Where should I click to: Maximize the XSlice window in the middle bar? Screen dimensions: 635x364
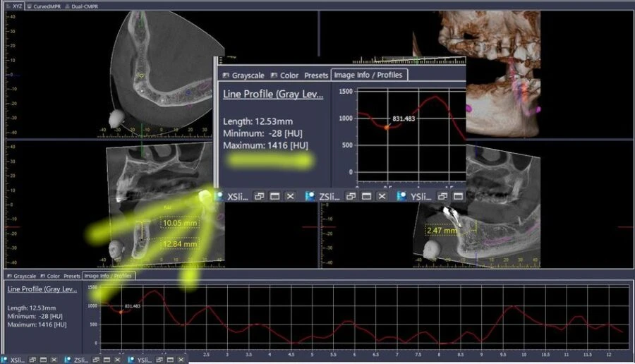274,196
